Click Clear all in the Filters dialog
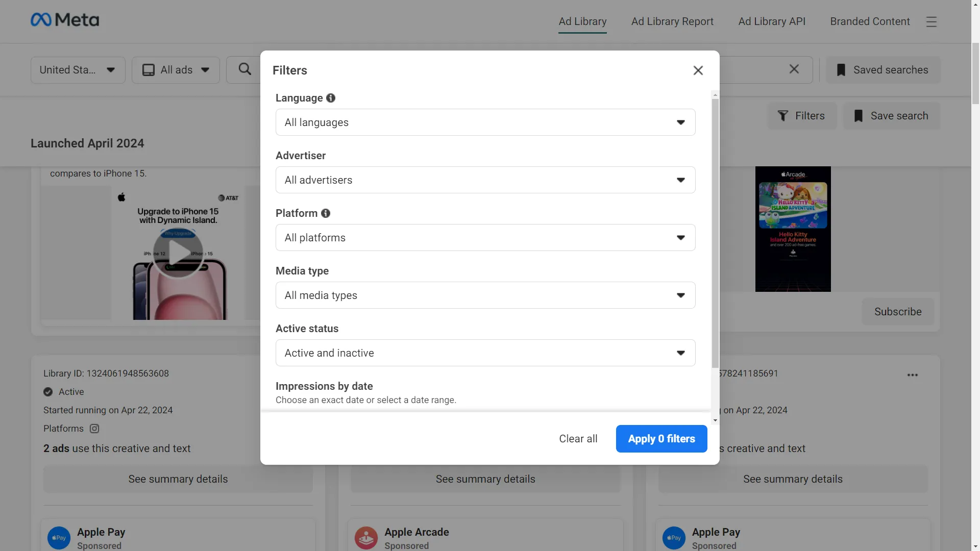The width and height of the screenshot is (980, 551). pos(578,439)
